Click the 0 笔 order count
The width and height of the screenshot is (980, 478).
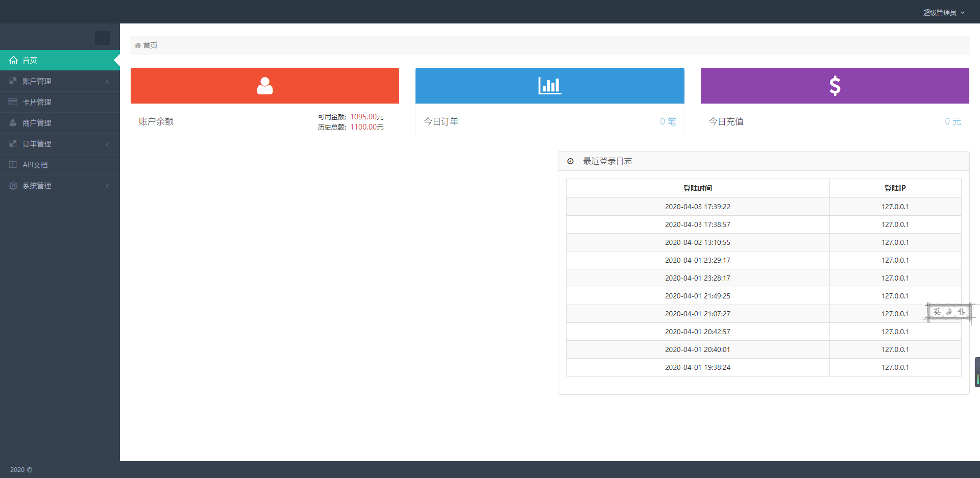click(x=668, y=121)
